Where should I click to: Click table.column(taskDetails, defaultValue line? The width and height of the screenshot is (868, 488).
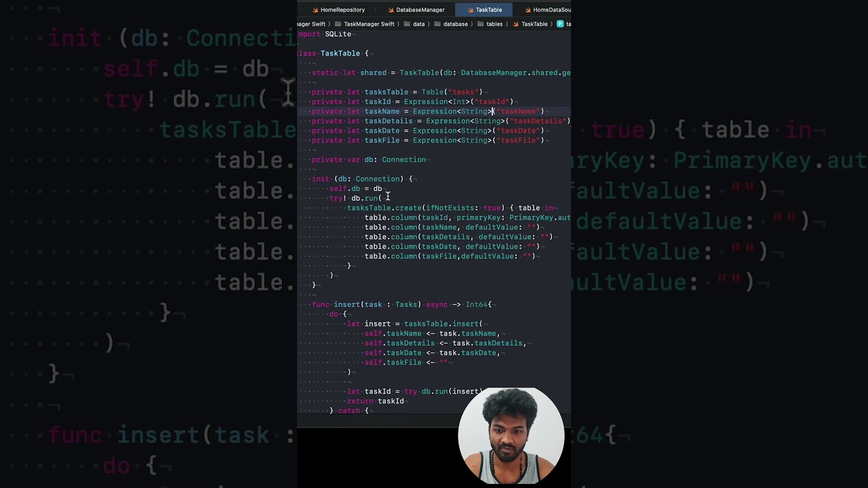(459, 237)
